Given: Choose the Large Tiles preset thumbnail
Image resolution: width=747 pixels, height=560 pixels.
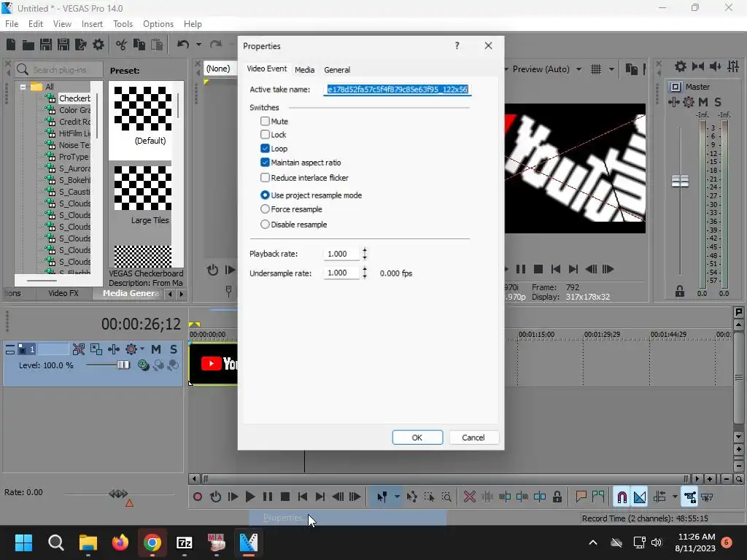Looking at the screenshot, I should [143, 188].
